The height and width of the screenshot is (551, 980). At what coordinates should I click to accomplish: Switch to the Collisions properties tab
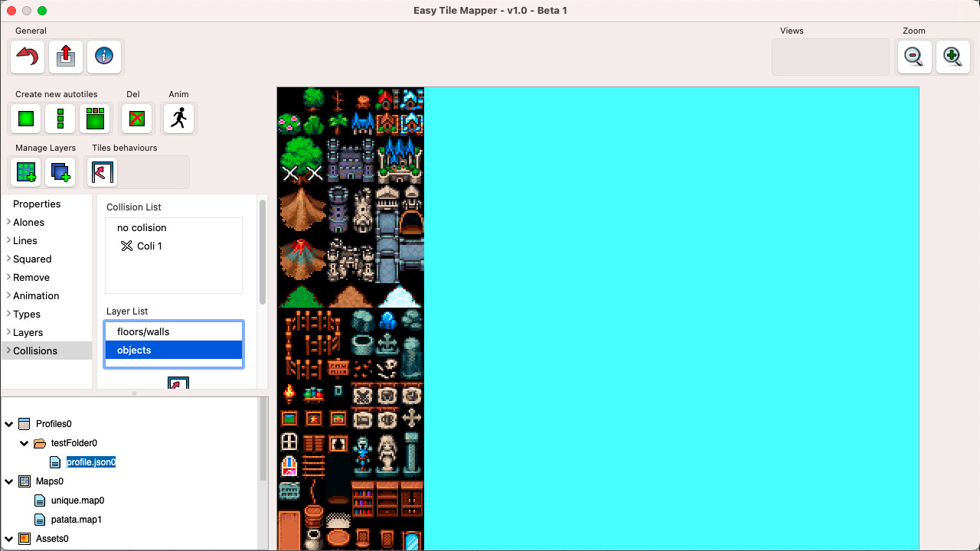[x=34, y=350]
